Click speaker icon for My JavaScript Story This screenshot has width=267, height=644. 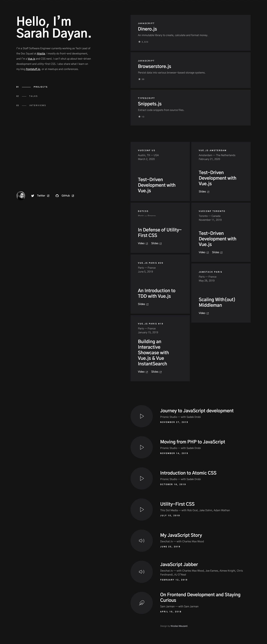point(142,541)
